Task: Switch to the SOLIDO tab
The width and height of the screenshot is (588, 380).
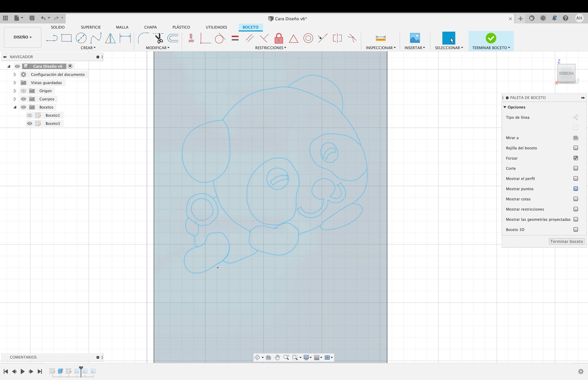Action: tap(58, 27)
